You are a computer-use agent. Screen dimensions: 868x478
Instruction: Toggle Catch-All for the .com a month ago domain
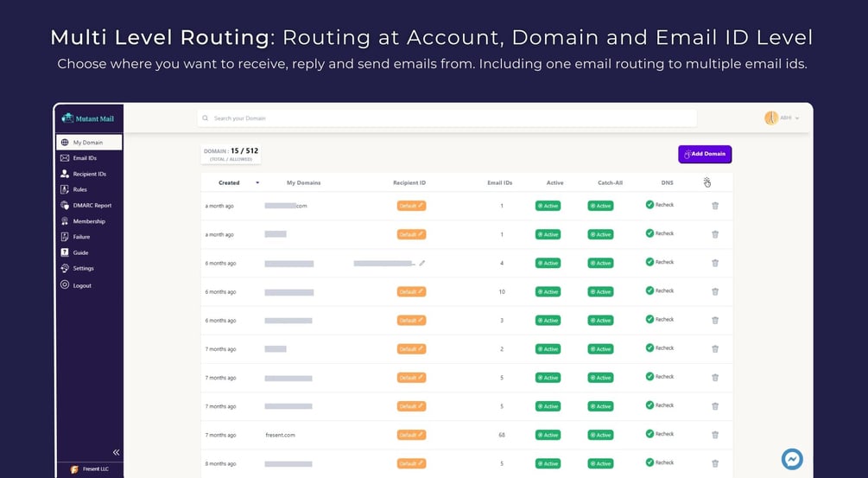[x=600, y=206]
